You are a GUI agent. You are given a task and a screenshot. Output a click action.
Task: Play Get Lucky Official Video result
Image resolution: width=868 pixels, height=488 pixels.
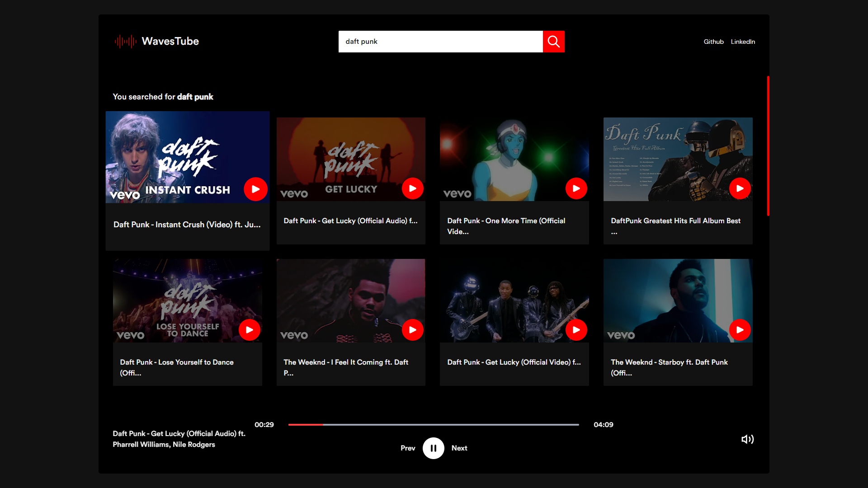coord(576,330)
